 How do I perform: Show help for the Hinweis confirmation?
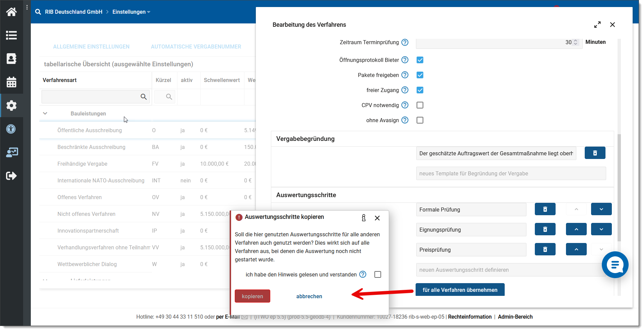pos(363,274)
